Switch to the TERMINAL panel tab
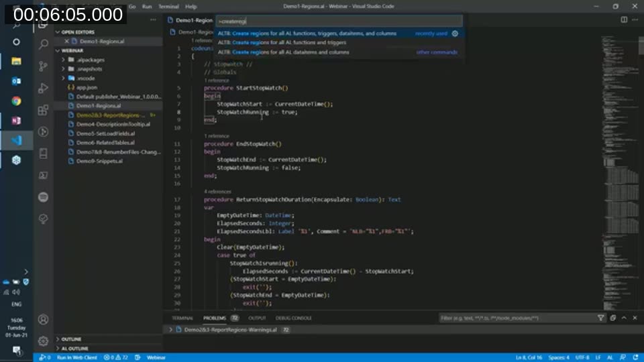 (182, 318)
